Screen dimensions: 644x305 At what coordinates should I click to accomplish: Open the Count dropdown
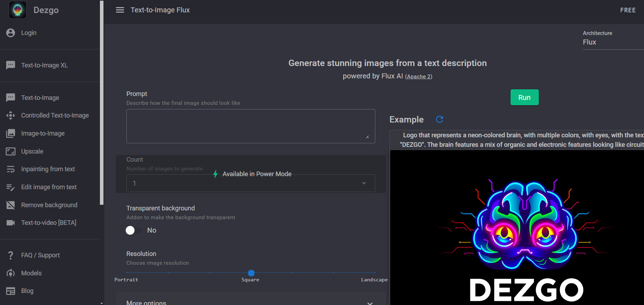click(251, 183)
